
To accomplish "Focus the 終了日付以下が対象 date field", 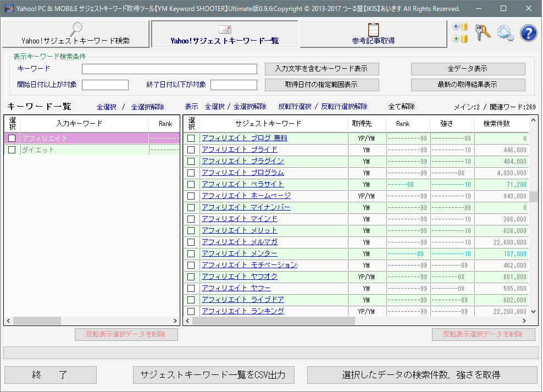I will coord(234,85).
